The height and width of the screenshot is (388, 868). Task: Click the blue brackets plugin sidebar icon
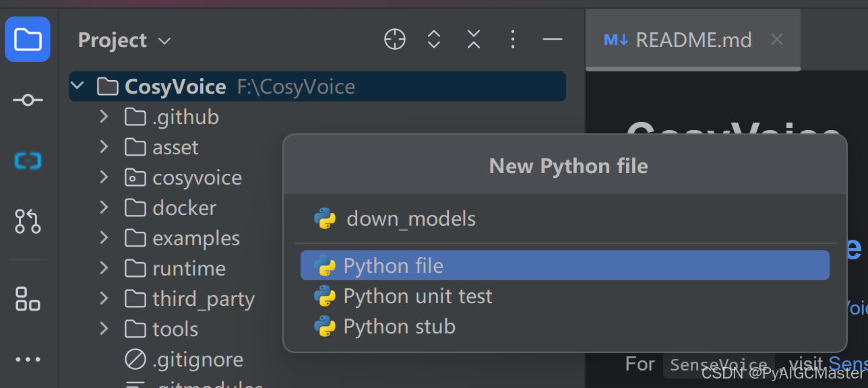(x=28, y=161)
